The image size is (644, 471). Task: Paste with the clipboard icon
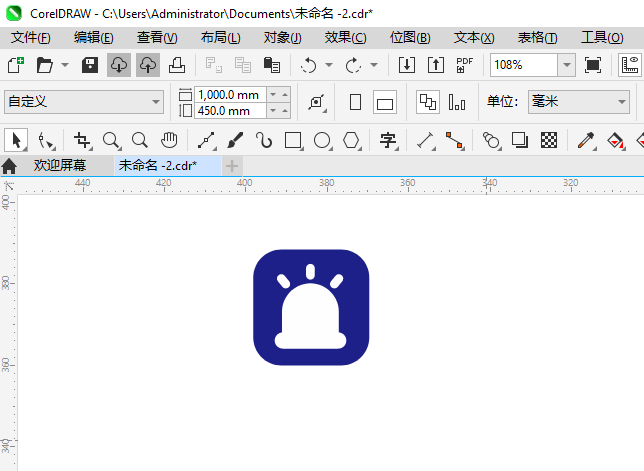(272, 65)
